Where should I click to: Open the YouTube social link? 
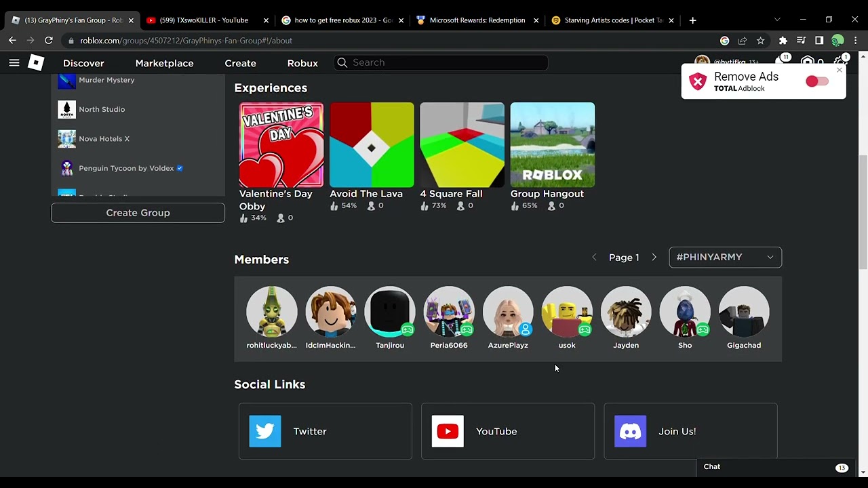point(508,431)
